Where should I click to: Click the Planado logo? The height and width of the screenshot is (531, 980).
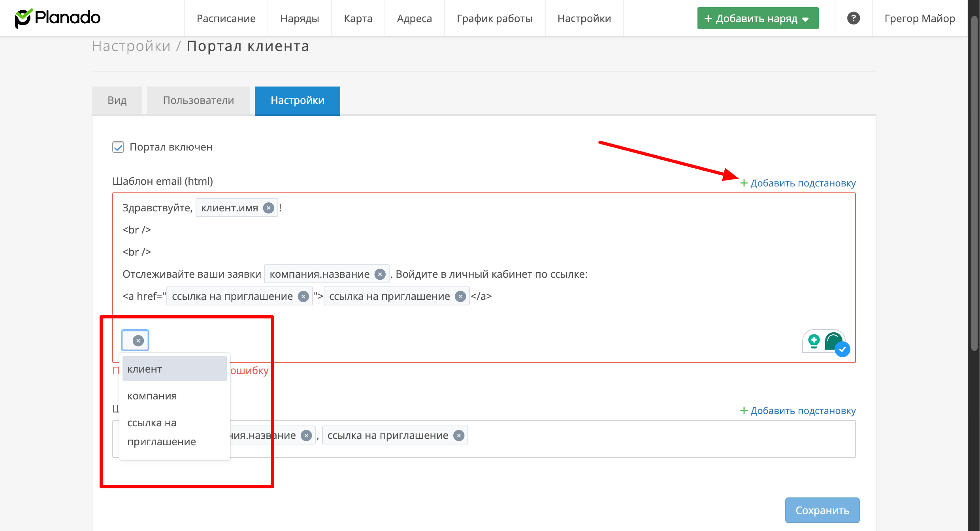(58, 18)
